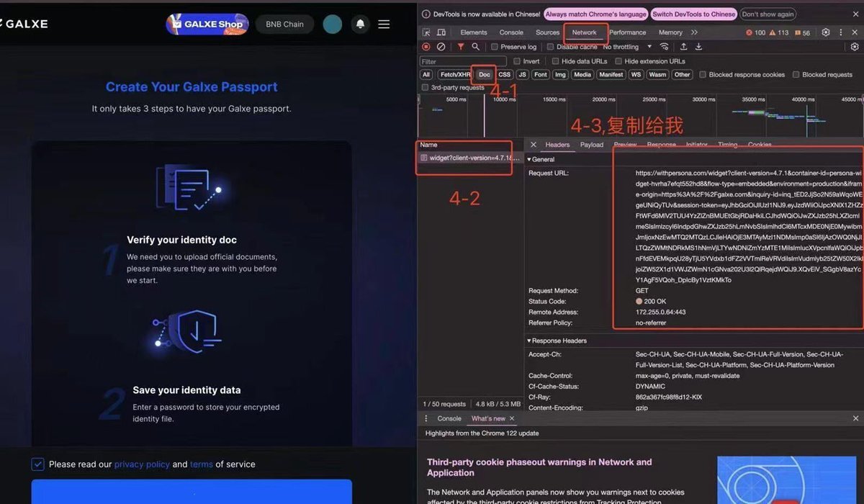The height and width of the screenshot is (504, 864).
Task: Switch to the Console tab in DevTools
Action: click(511, 32)
